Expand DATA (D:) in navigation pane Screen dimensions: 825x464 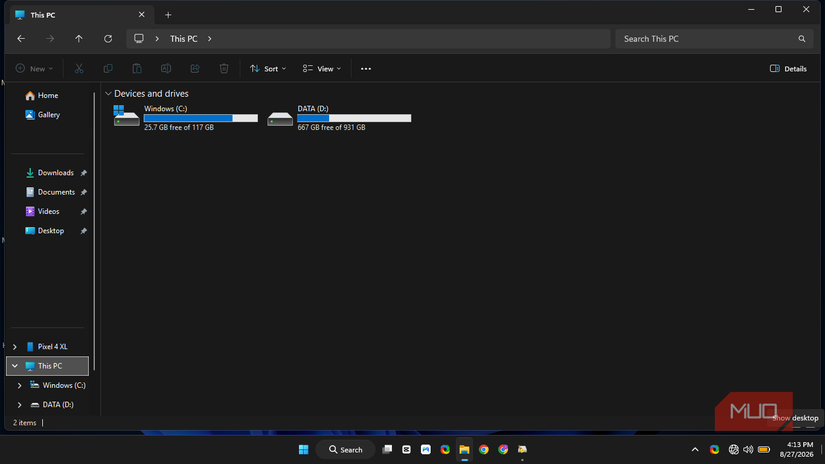tap(19, 405)
